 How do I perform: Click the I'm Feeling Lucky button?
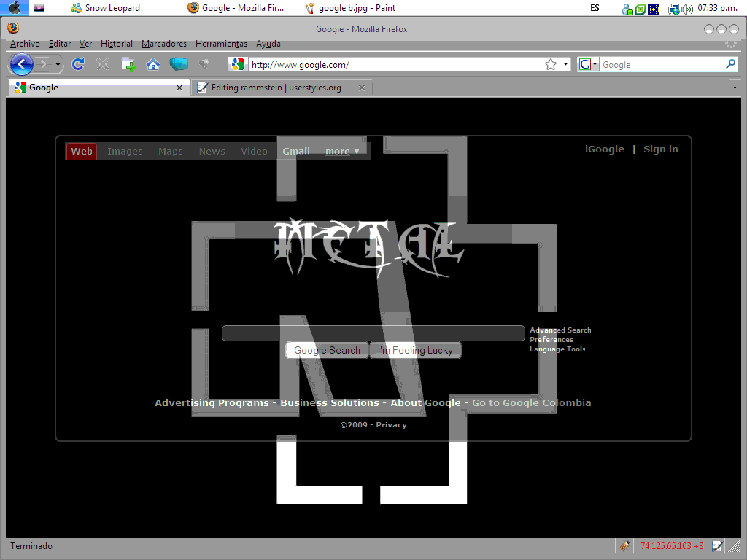415,350
